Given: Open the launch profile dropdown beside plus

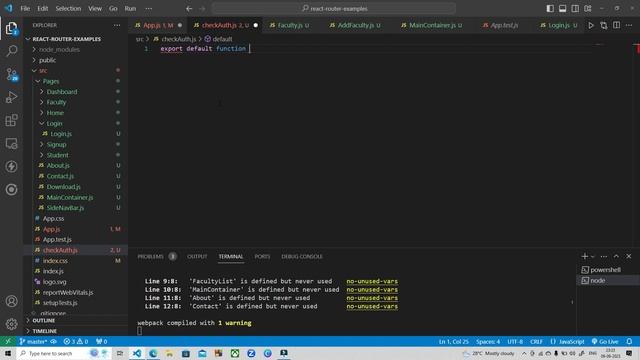Looking at the screenshot, I should tap(593, 256).
